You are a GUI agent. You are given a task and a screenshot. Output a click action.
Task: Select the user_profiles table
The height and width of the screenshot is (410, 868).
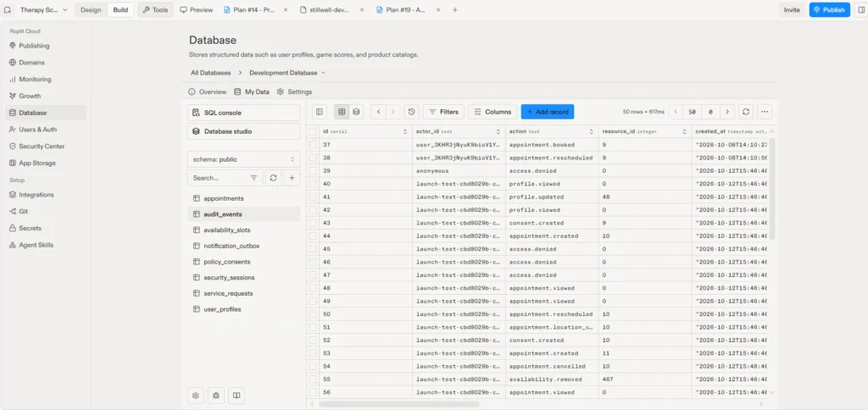pyautogui.click(x=243, y=309)
